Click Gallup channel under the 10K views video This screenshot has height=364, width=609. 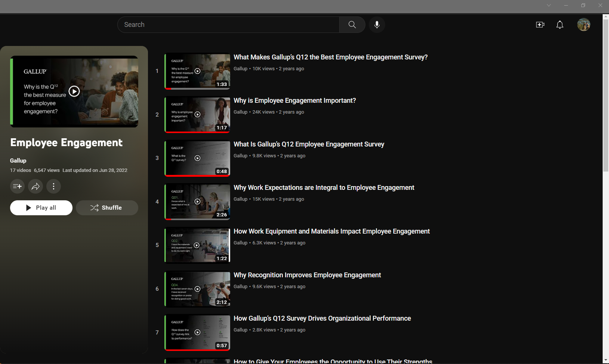[x=240, y=69]
